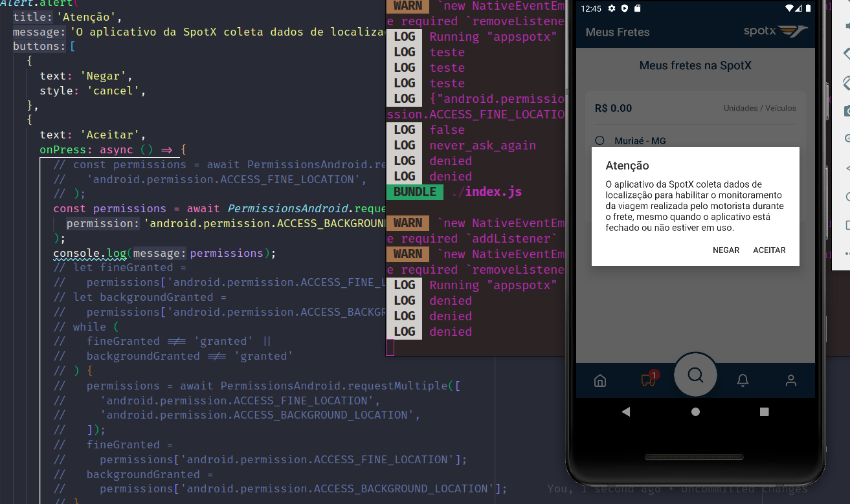Click the '// let fineGranted =' comment line
Image resolution: width=850 pixels, height=504 pixels.
(x=120, y=267)
